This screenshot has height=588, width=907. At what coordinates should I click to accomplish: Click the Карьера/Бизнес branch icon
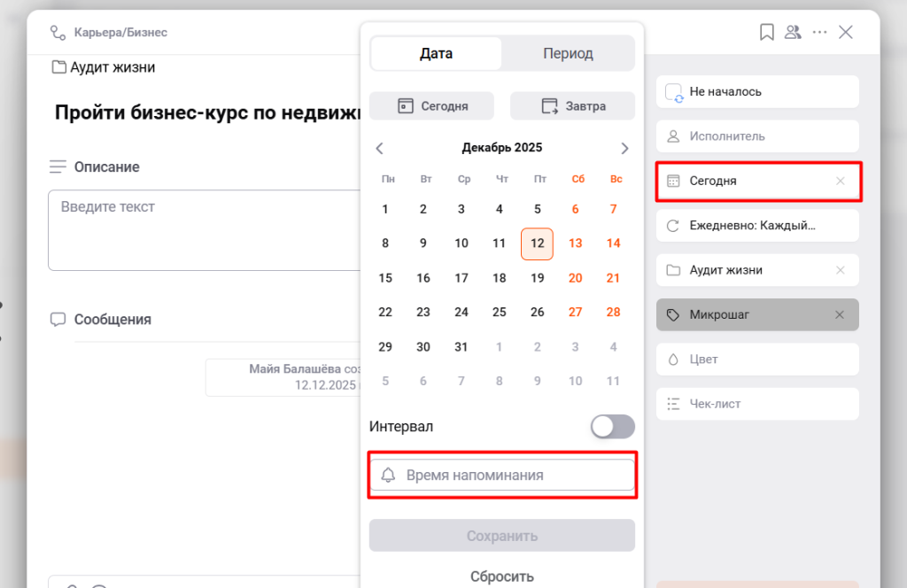(x=58, y=33)
